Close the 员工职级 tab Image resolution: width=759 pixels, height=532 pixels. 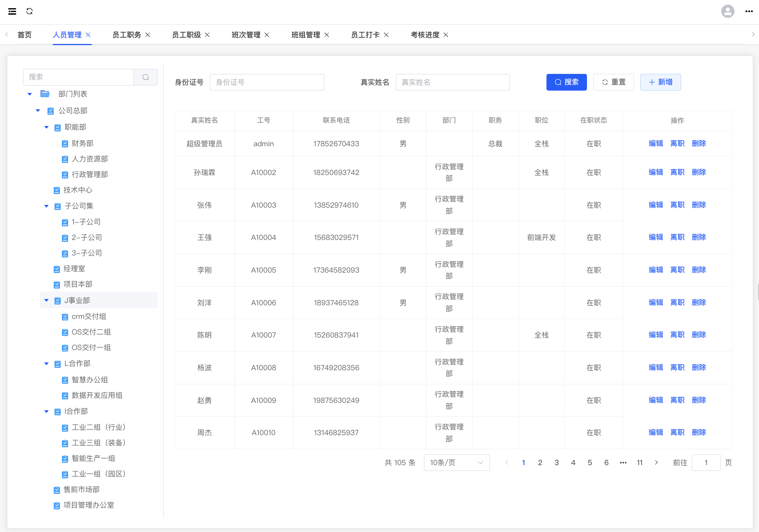(207, 35)
